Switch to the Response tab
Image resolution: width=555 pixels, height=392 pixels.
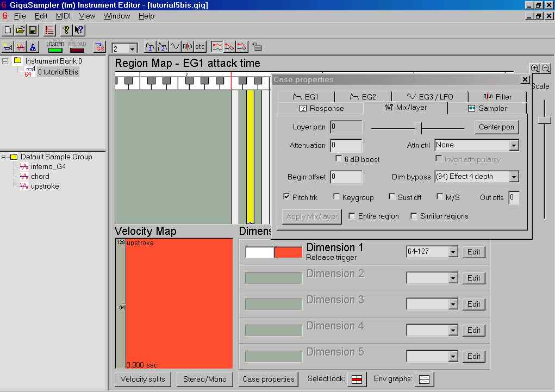tap(321, 108)
